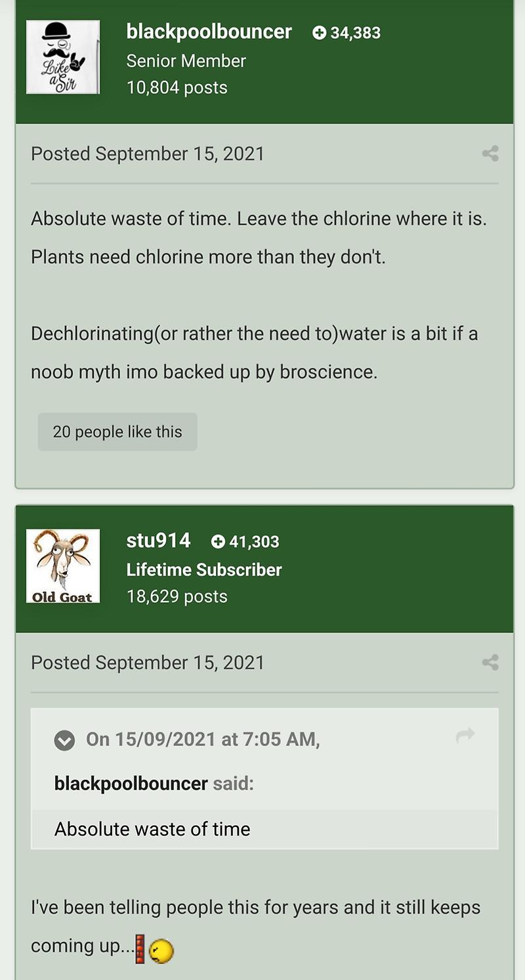Open stu914's profile from username
Screen dimensions: 525x980
pyautogui.click(x=158, y=541)
